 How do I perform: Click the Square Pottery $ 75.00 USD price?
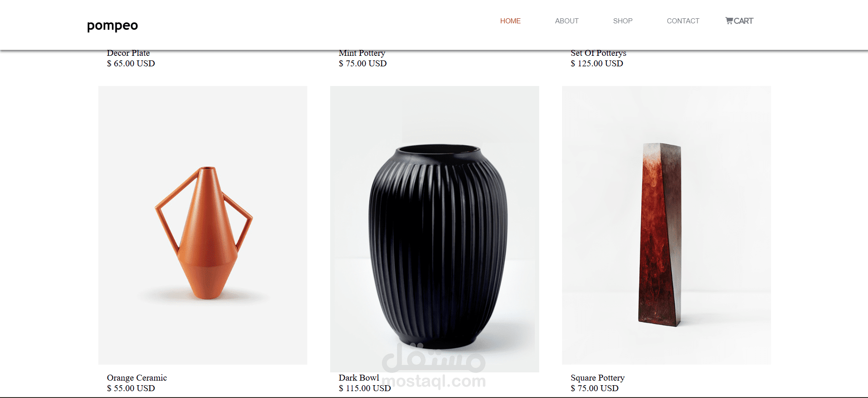click(595, 388)
